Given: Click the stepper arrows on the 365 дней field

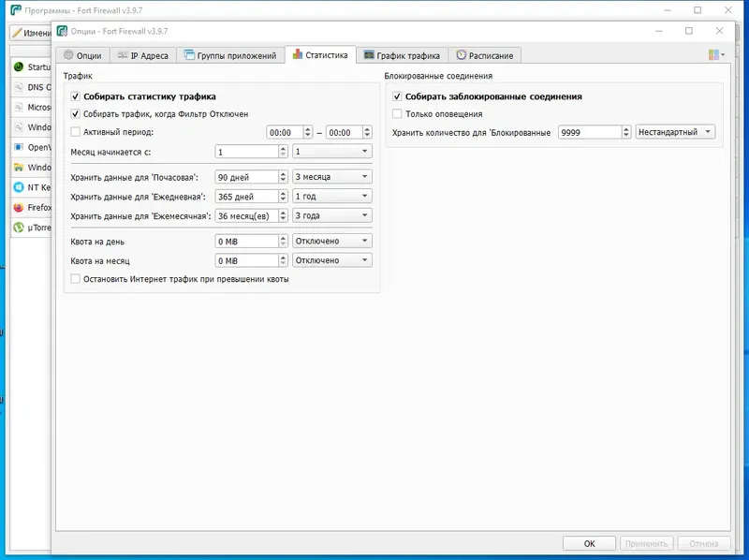Looking at the screenshot, I should pos(283,197).
